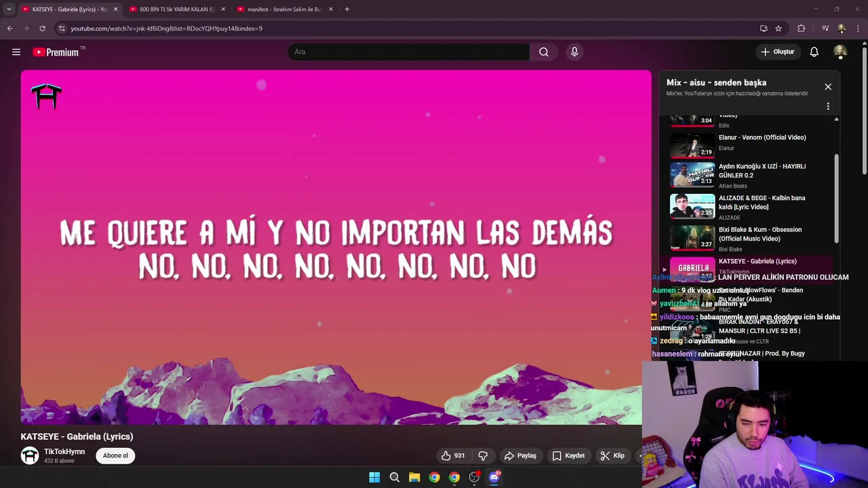868x488 pixels.
Task: Open Discord from the taskbar
Action: point(494,477)
